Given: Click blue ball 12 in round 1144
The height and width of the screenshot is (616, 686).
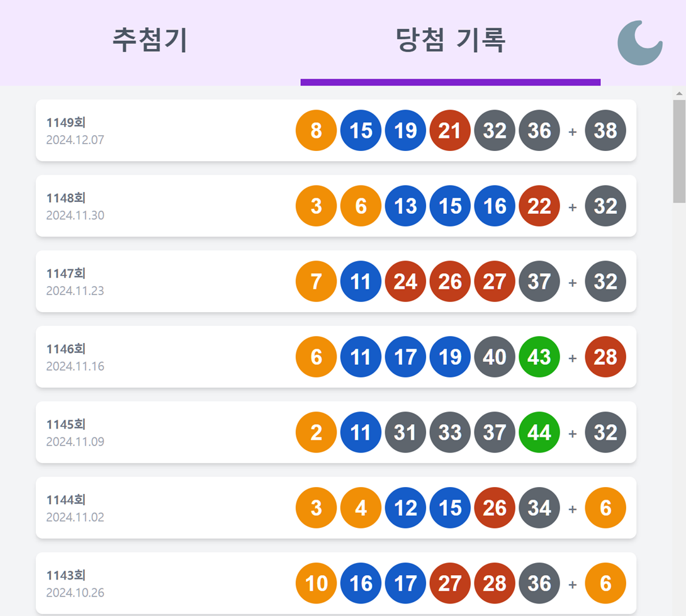Looking at the screenshot, I should click(405, 508).
